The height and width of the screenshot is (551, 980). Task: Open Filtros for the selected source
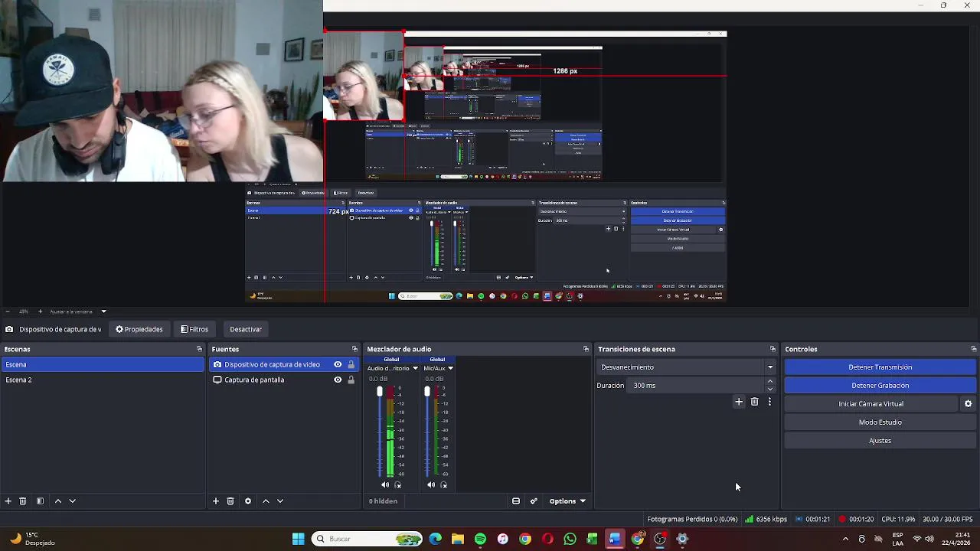194,329
